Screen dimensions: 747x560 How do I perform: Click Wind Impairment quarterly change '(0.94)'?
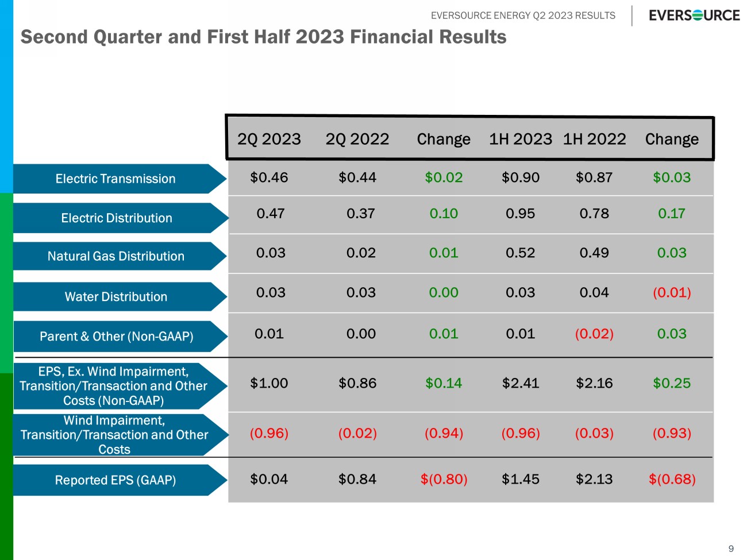[x=444, y=433]
